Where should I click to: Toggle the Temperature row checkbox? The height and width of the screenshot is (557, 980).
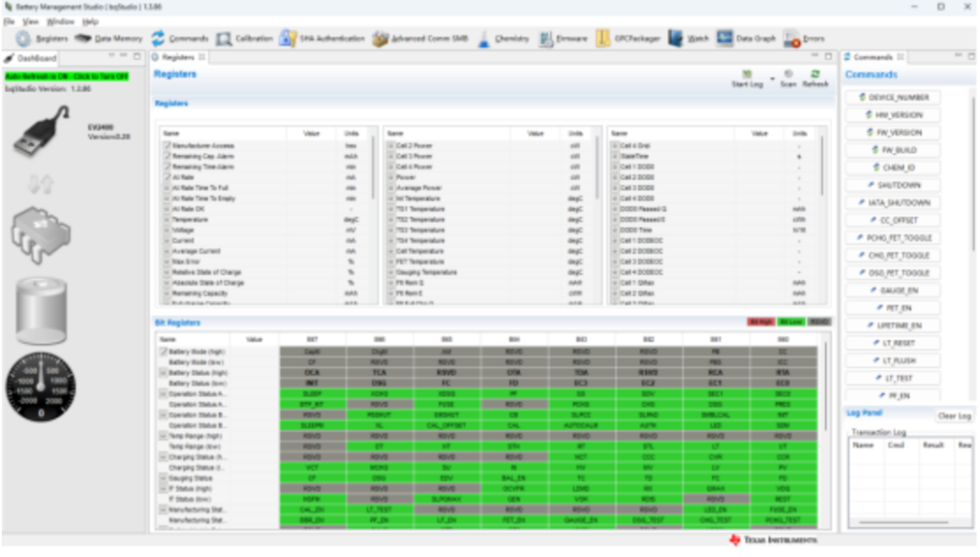click(167, 220)
